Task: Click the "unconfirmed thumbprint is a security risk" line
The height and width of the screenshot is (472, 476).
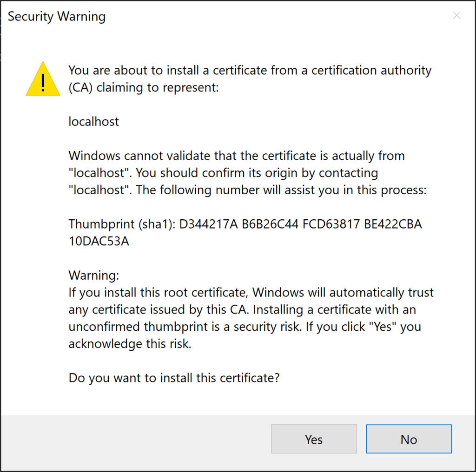Action: pos(245,327)
